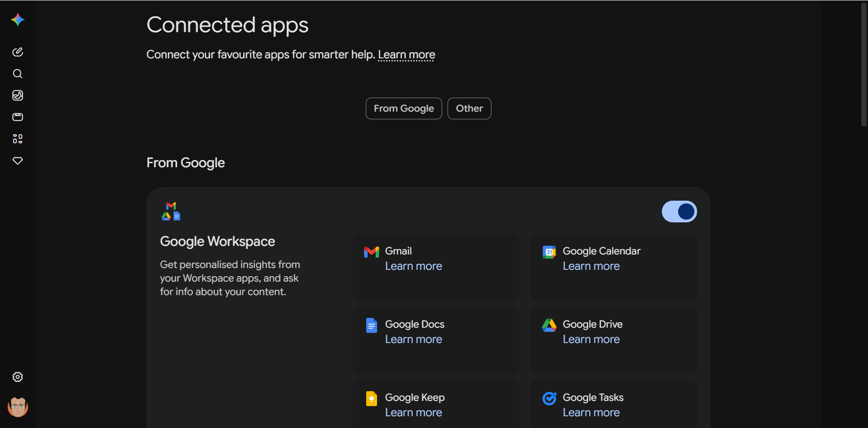Open Learn more link for Google Docs

(414, 339)
